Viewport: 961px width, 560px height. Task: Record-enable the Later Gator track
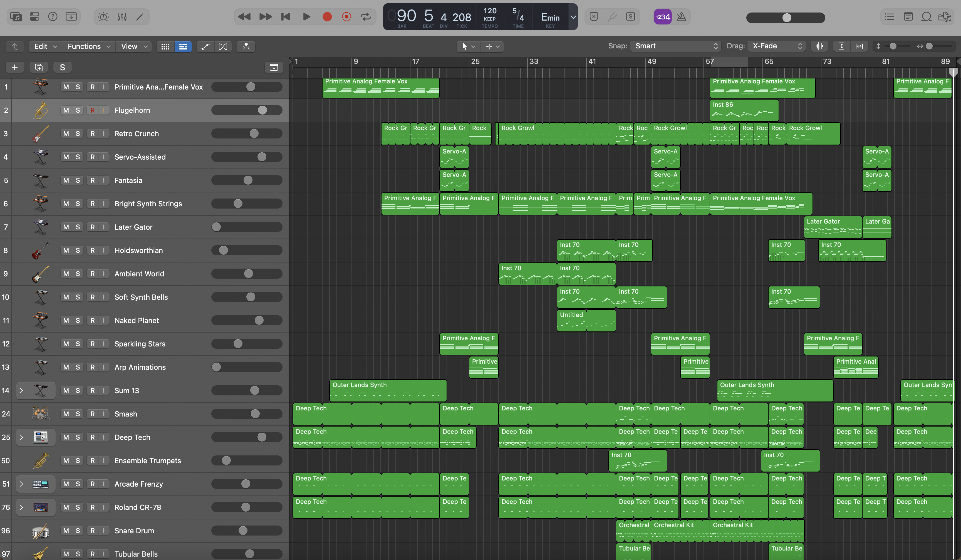coord(92,227)
